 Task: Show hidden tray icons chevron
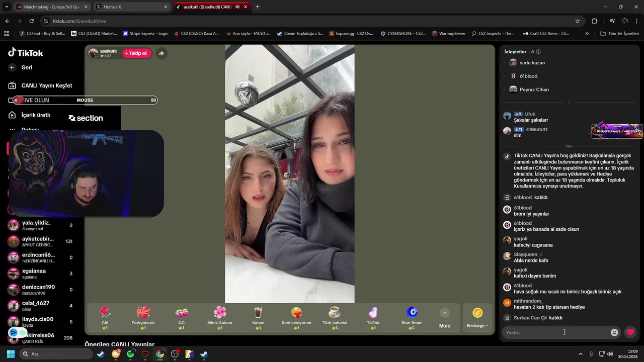(580, 354)
